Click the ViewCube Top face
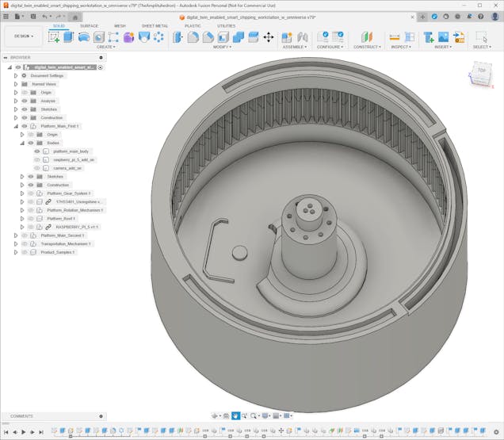504x440 pixels. (x=482, y=71)
